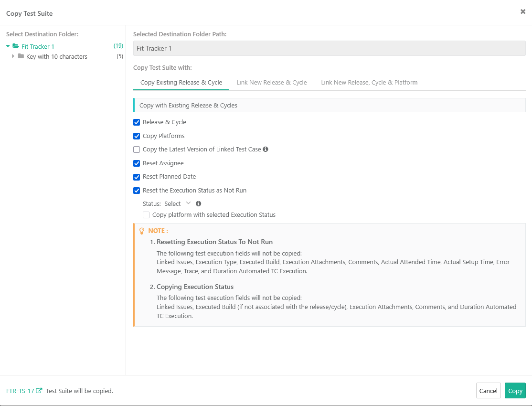Click the lightbulb icon in the NOTE box

[142, 231]
